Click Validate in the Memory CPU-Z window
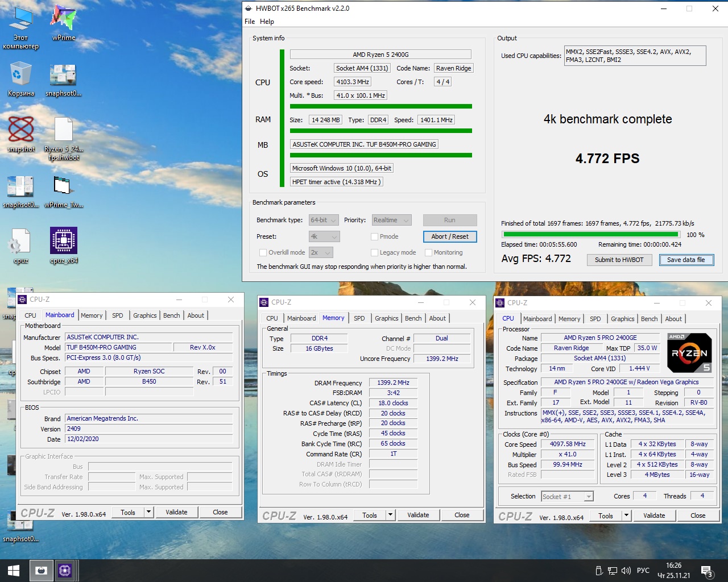This screenshot has width=728, height=582. pyautogui.click(x=418, y=515)
